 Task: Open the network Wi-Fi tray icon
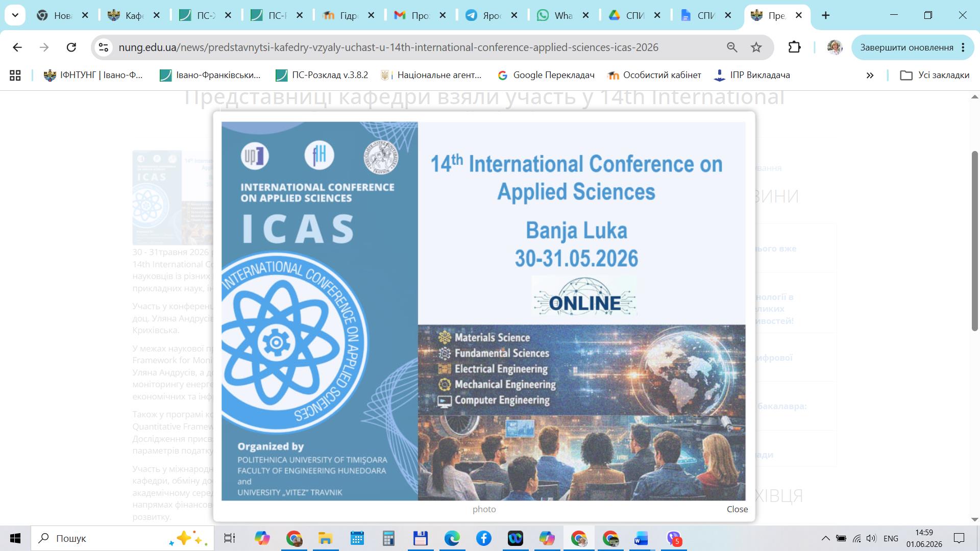(857, 538)
